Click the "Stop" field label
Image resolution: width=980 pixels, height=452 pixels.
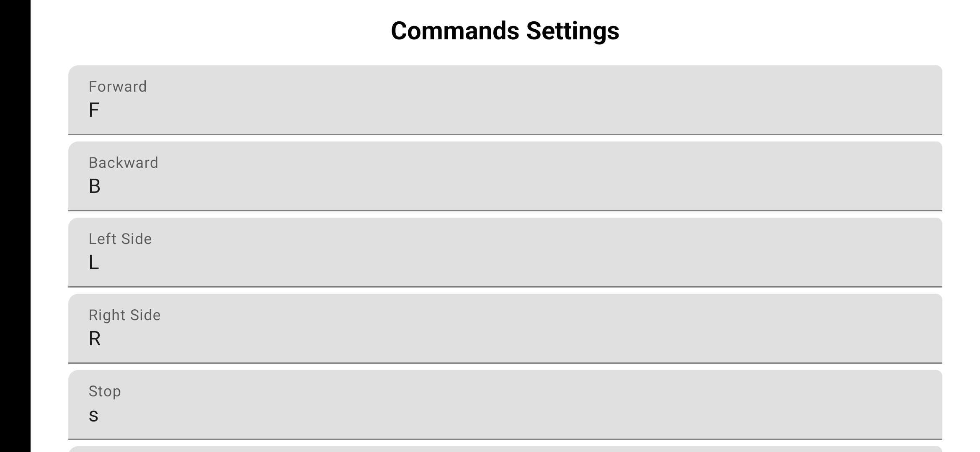click(x=105, y=391)
